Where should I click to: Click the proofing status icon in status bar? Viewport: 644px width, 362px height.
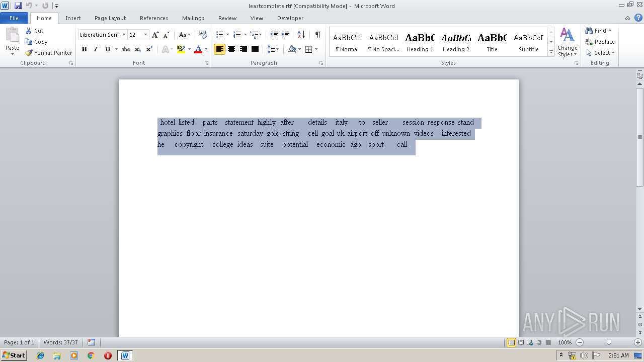(91, 342)
